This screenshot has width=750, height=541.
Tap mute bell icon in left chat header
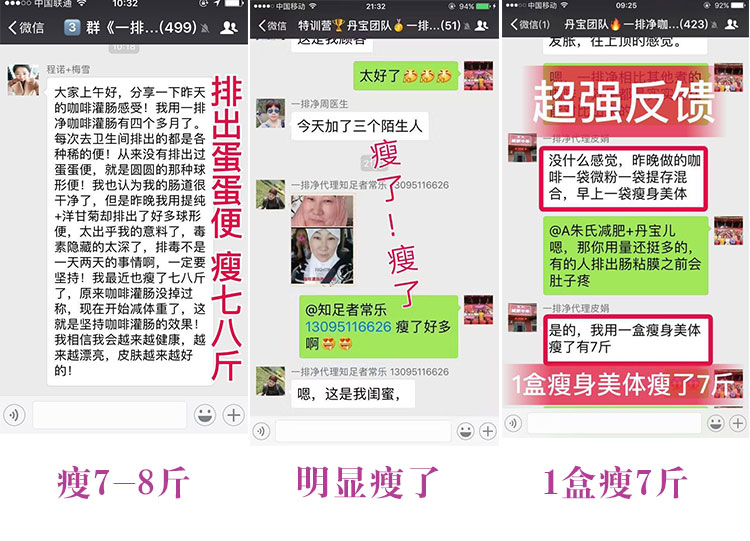pyautogui.click(x=205, y=28)
